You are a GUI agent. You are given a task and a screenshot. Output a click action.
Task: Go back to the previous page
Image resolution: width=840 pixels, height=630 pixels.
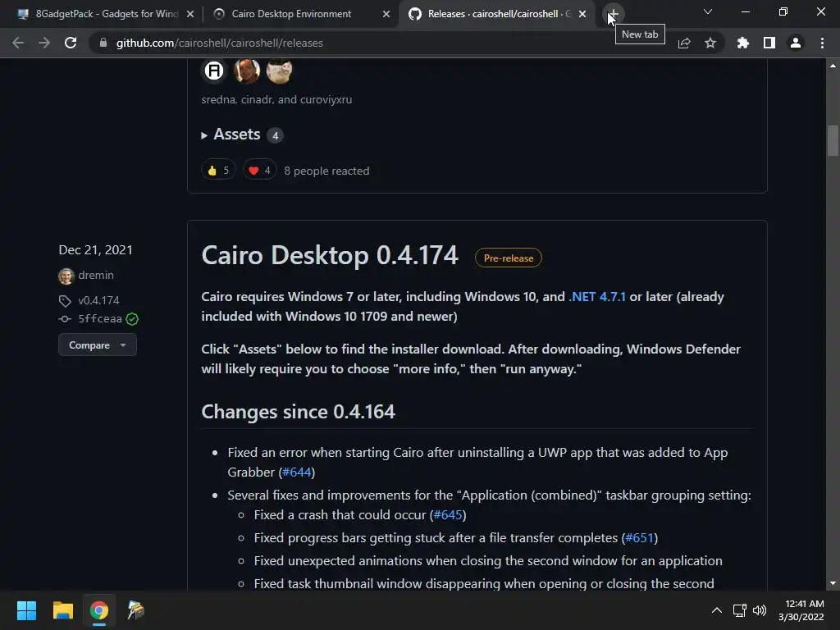point(18,43)
